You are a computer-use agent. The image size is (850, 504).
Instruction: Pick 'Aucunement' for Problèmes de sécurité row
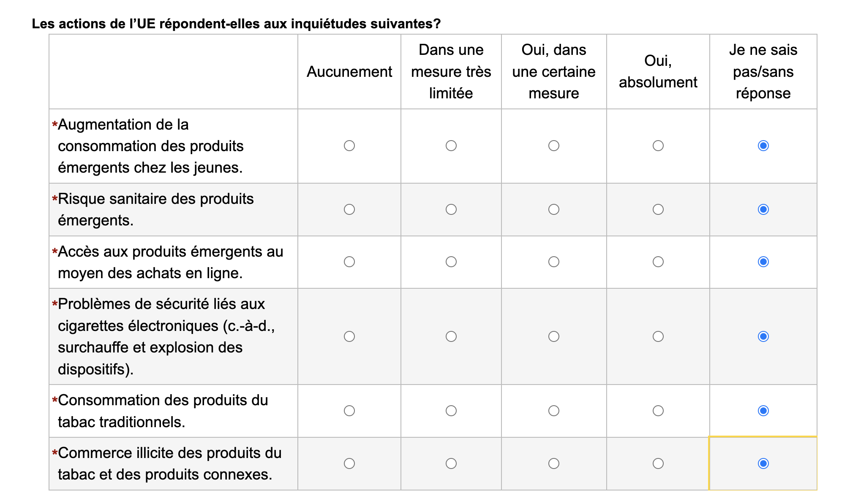(349, 336)
